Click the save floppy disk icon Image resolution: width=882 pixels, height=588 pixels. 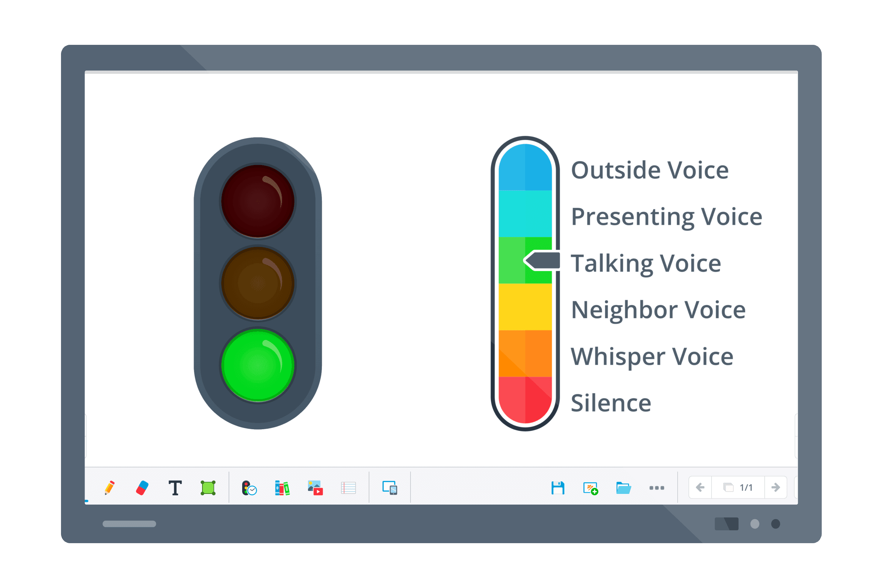tap(558, 488)
